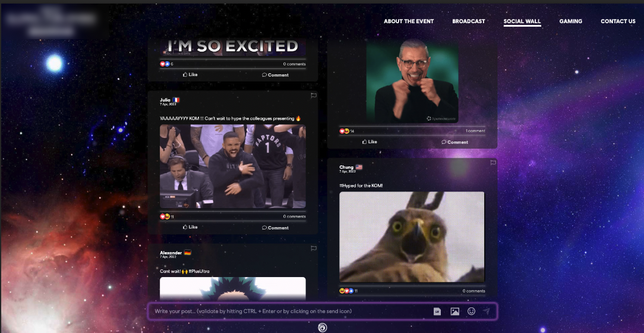This screenshot has width=644, height=333.
Task: Open Alexander's anime GIF
Action: coord(233,289)
